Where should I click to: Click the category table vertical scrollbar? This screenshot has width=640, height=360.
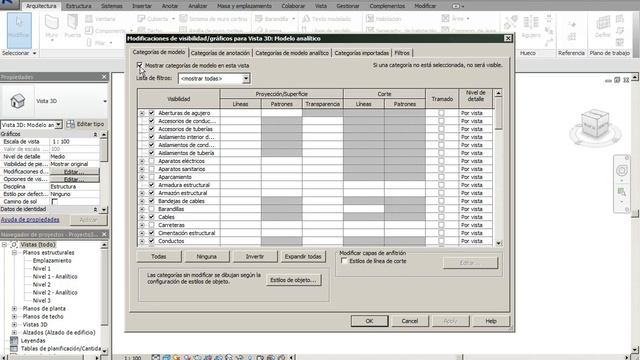(498, 168)
